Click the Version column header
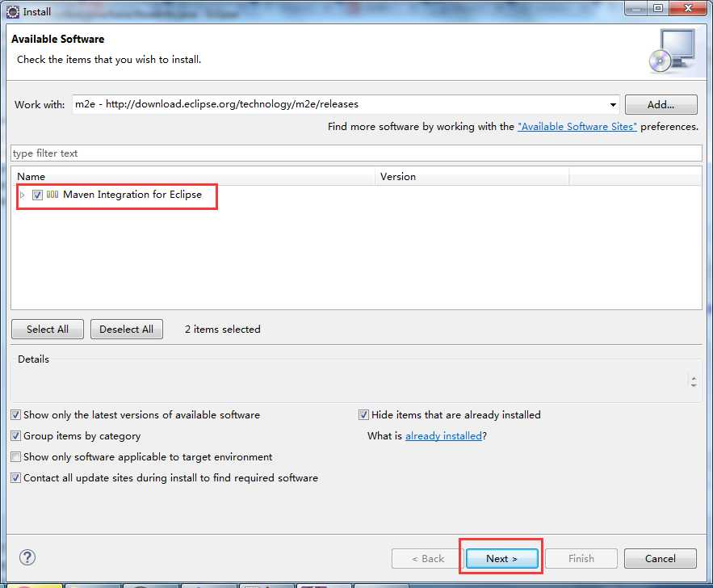This screenshot has width=713, height=588. [472, 176]
